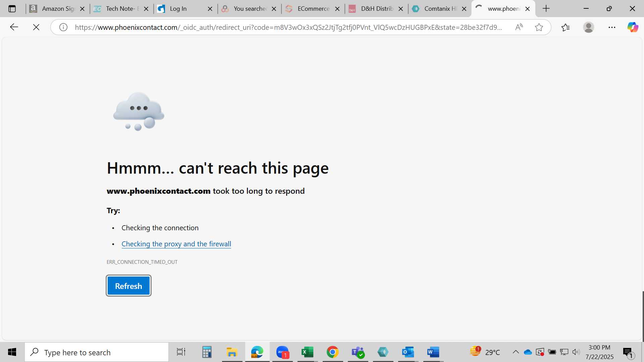Viewport: 644px width, 362px height.
Task: Show hidden system tray icons
Action: pos(516,352)
